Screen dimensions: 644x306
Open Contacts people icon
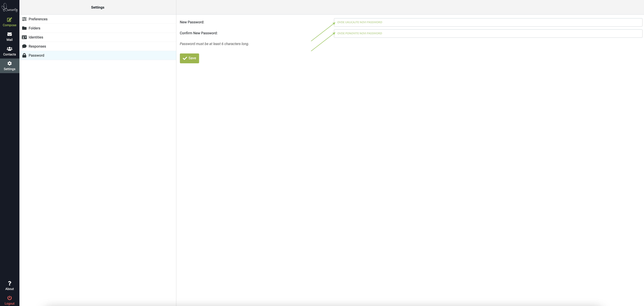tap(9, 49)
